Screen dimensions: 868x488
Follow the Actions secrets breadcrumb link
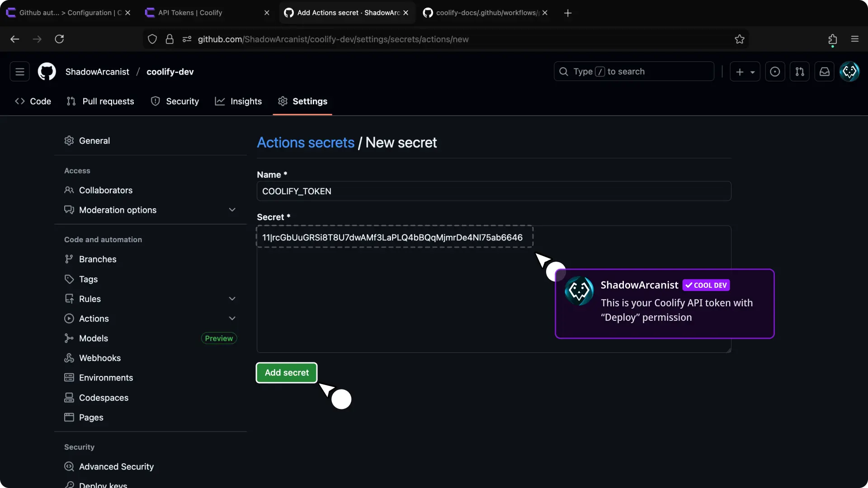(306, 143)
